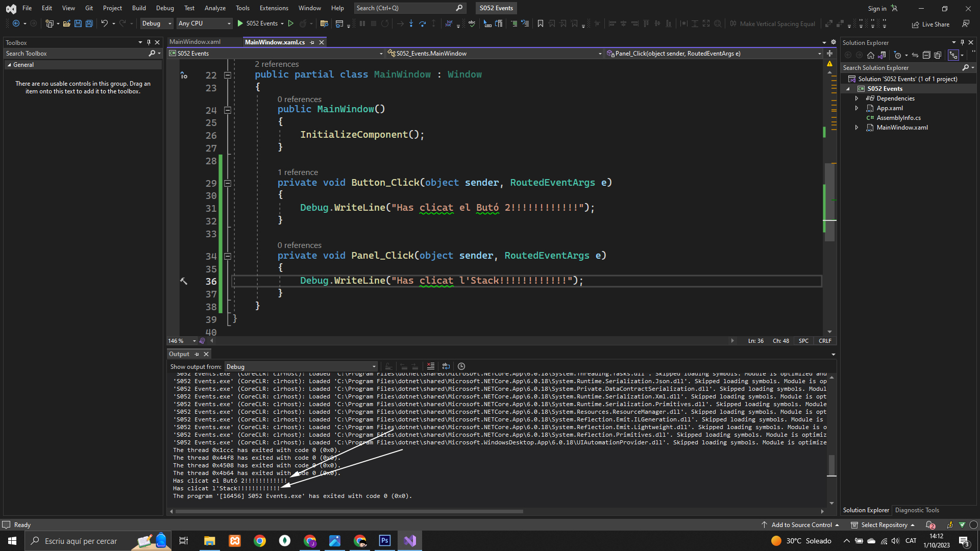Click the Undo toolbar icon
Viewport: 980px width, 551px height.
tap(104, 23)
